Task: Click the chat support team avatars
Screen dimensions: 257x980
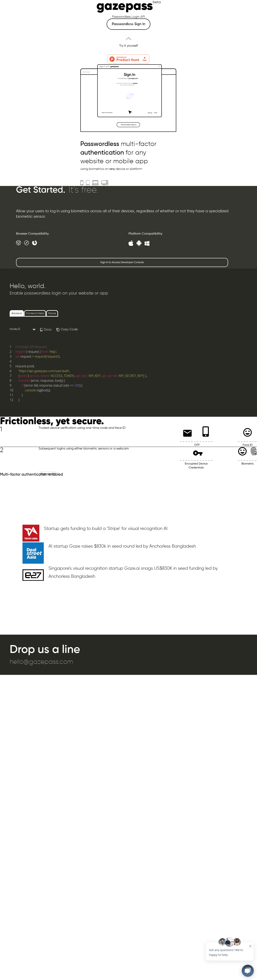Action: coord(230,942)
